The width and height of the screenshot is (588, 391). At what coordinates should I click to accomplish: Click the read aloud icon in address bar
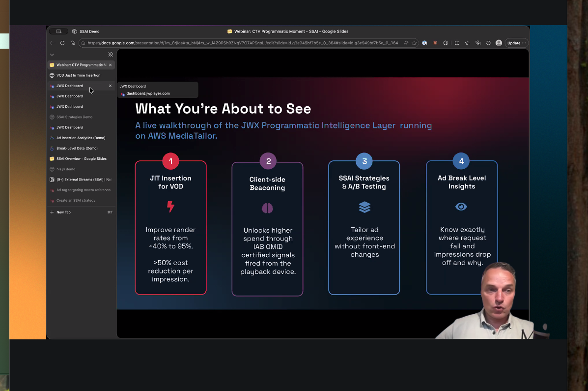pos(406,43)
